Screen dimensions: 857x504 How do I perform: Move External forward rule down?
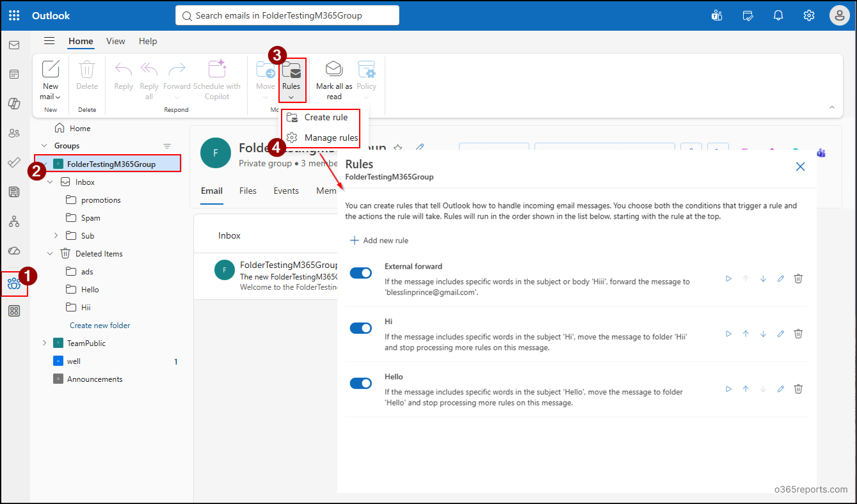(x=763, y=279)
